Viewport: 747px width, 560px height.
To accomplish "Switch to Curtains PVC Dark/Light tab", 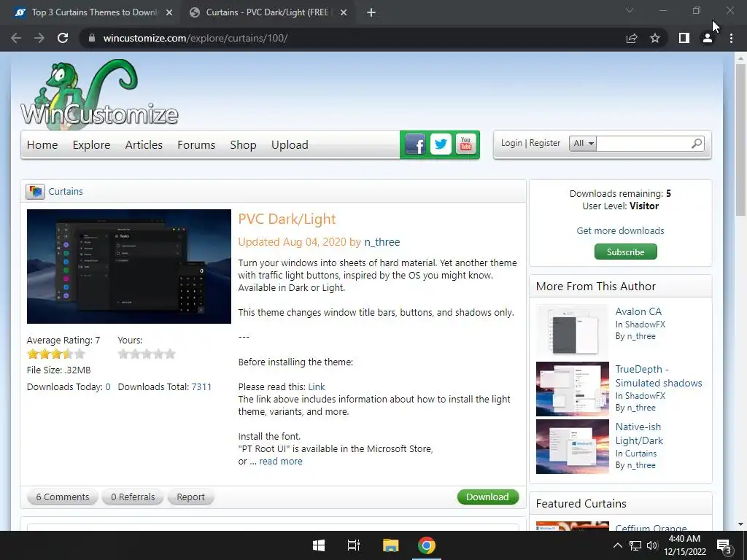I will pos(268,13).
